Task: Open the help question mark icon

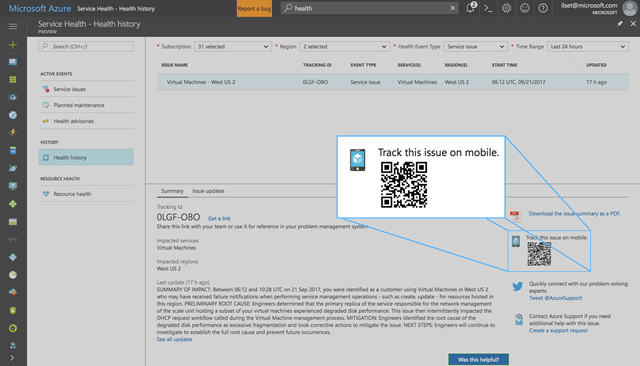Action: (x=543, y=8)
